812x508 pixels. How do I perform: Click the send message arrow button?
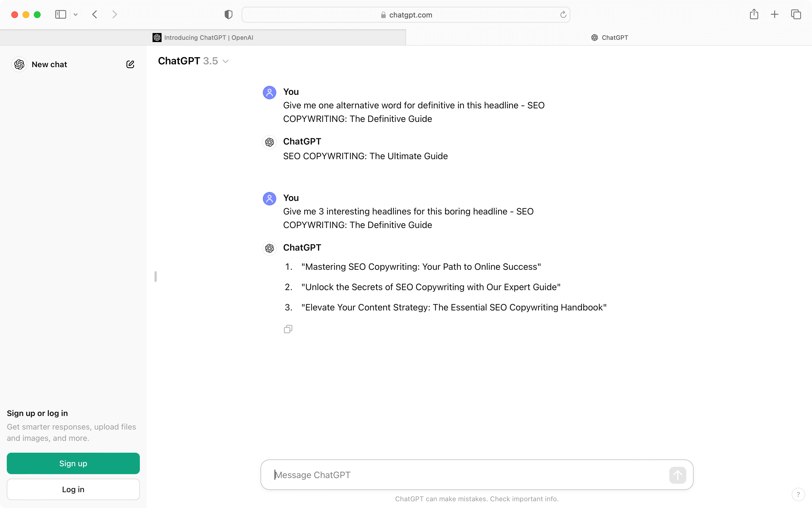[x=678, y=475]
